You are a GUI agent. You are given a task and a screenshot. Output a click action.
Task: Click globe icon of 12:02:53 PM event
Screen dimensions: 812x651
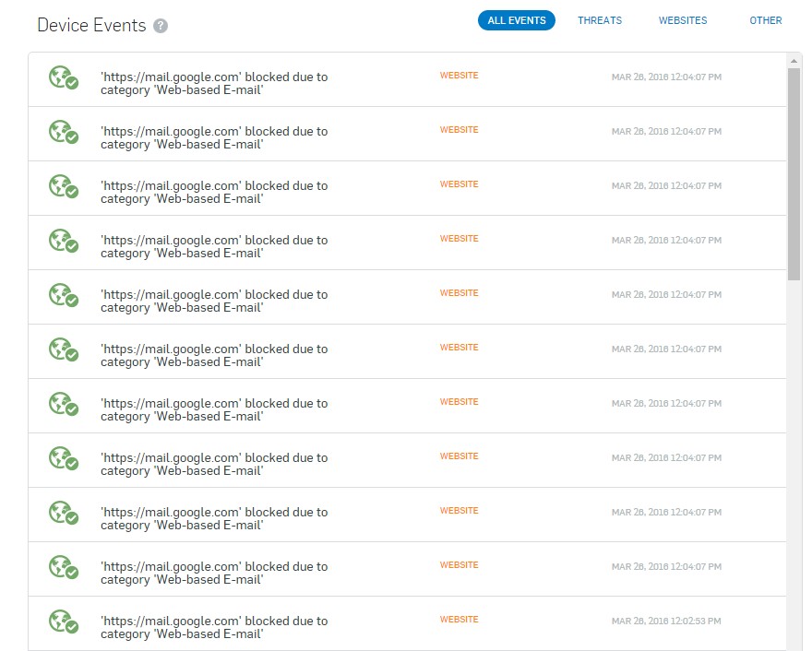(64, 621)
